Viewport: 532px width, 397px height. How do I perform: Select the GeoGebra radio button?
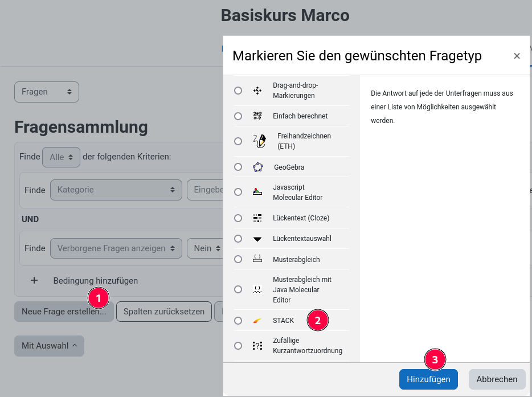[238, 166]
